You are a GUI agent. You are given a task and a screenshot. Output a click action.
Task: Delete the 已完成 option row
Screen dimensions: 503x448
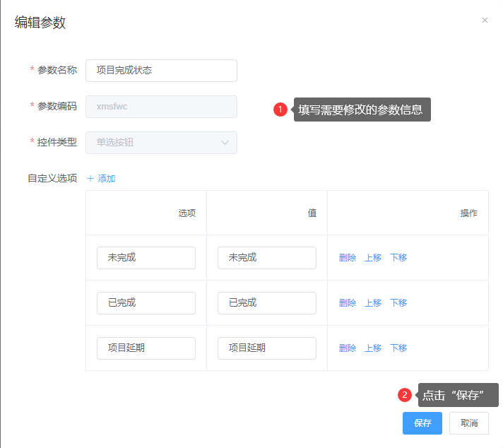pos(348,303)
